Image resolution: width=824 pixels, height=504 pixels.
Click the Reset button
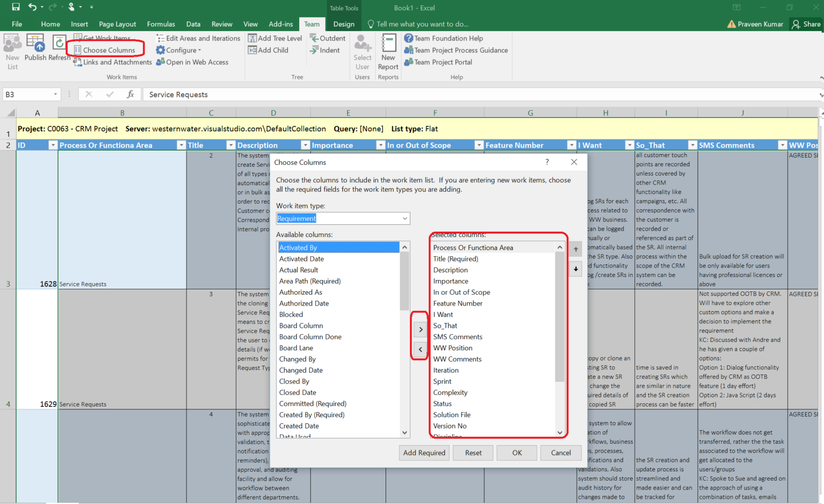(473, 453)
